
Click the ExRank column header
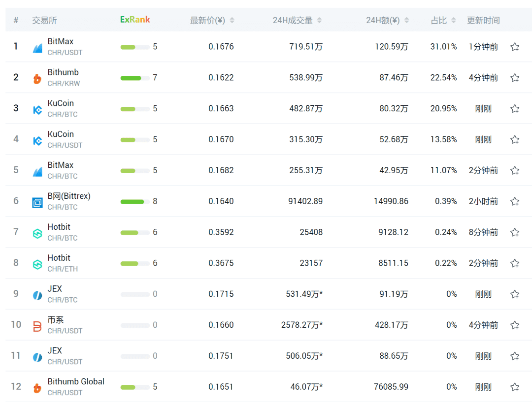tap(135, 20)
